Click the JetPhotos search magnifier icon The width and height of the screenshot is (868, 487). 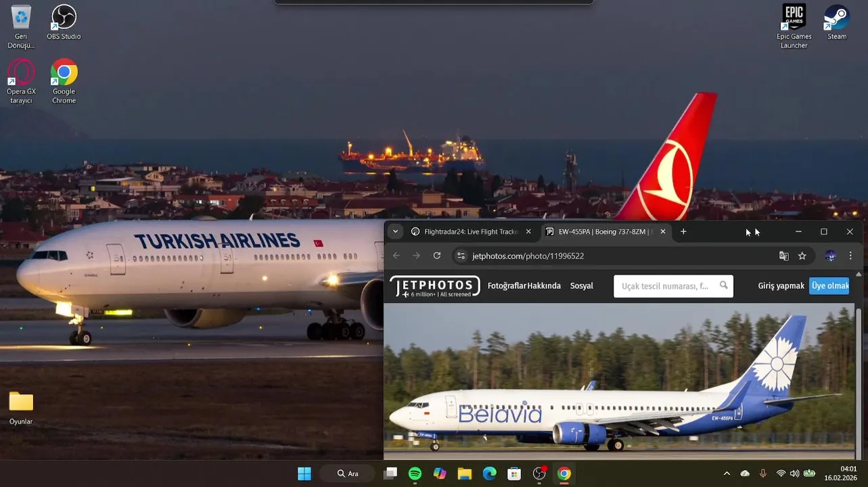[x=724, y=285]
